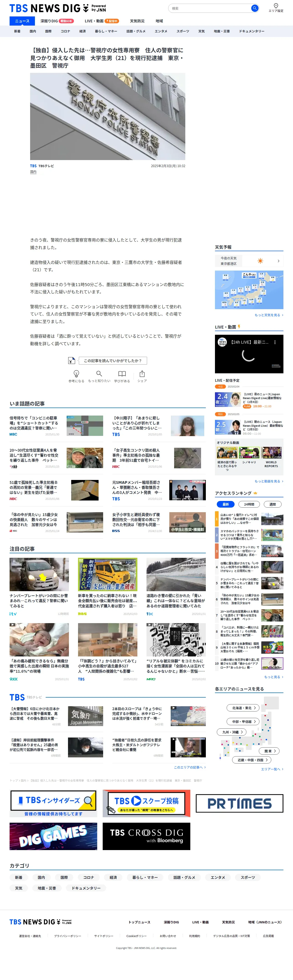Switch to the 深掘りDIG tab
Viewport: 293px width, 980px height.
point(57,21)
